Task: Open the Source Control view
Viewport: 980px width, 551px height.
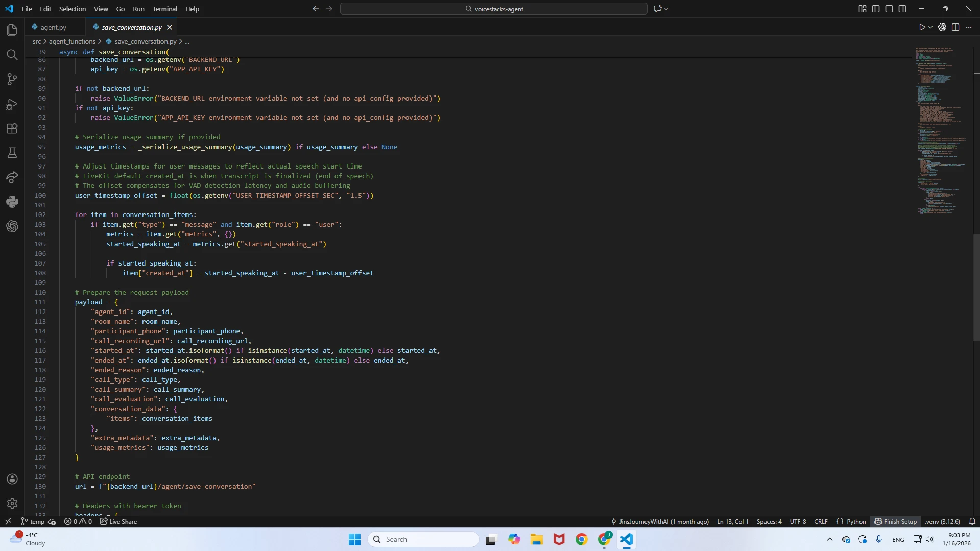Action: pos(12,79)
